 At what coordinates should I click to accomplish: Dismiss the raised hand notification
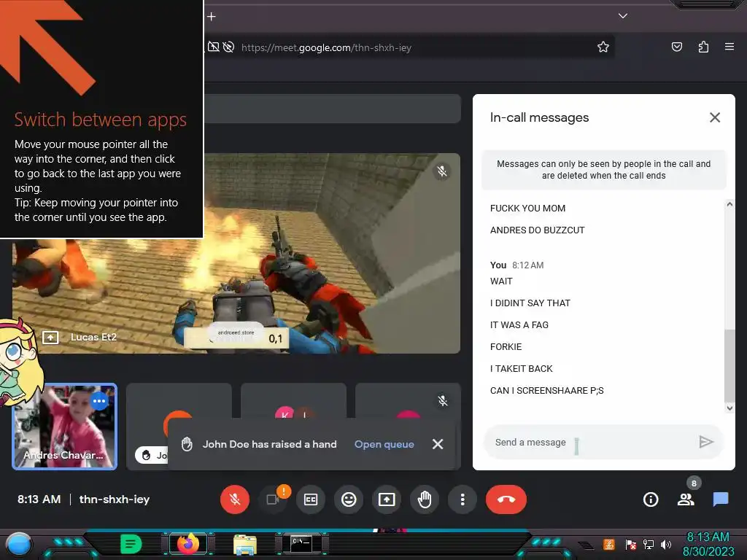[x=438, y=444]
